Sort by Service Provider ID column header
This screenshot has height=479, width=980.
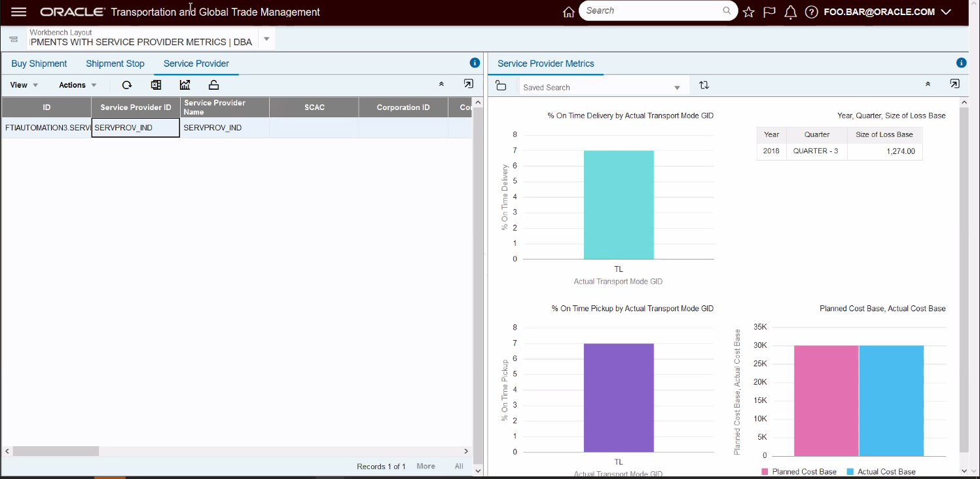(x=136, y=107)
